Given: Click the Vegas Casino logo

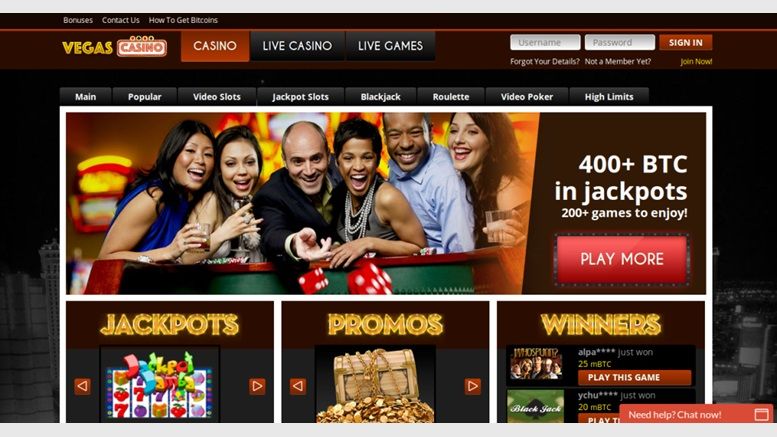Looking at the screenshot, I should pyautogui.click(x=114, y=46).
